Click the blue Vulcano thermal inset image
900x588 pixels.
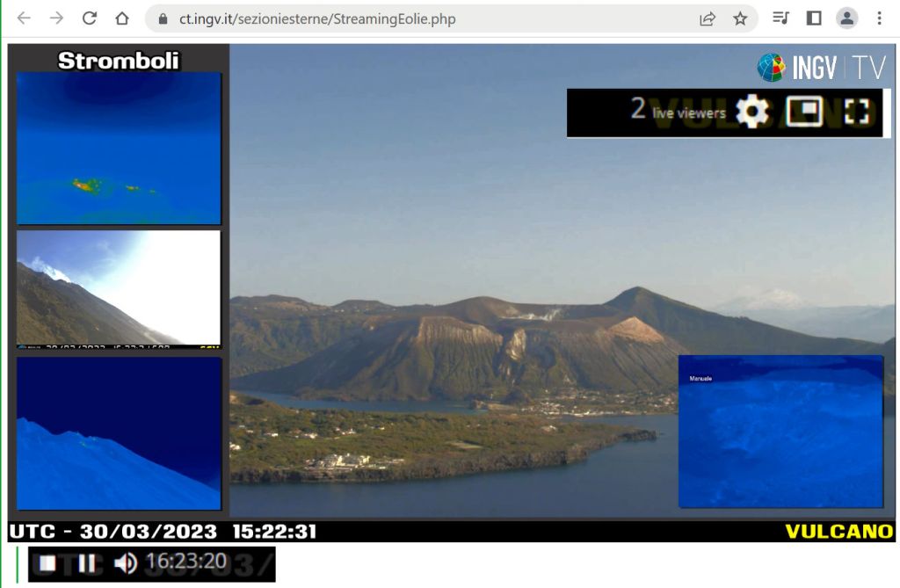tap(780, 432)
